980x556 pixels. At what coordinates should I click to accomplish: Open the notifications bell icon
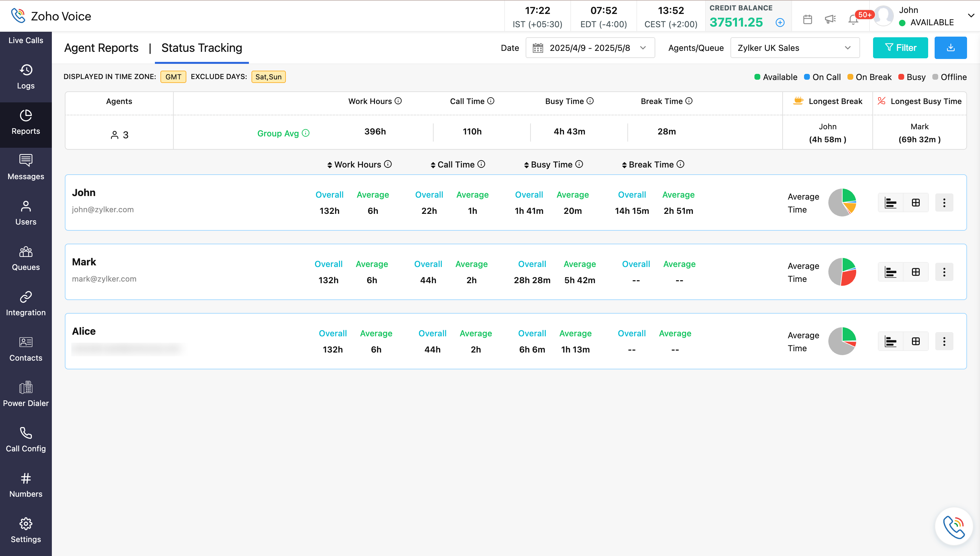coord(853,19)
